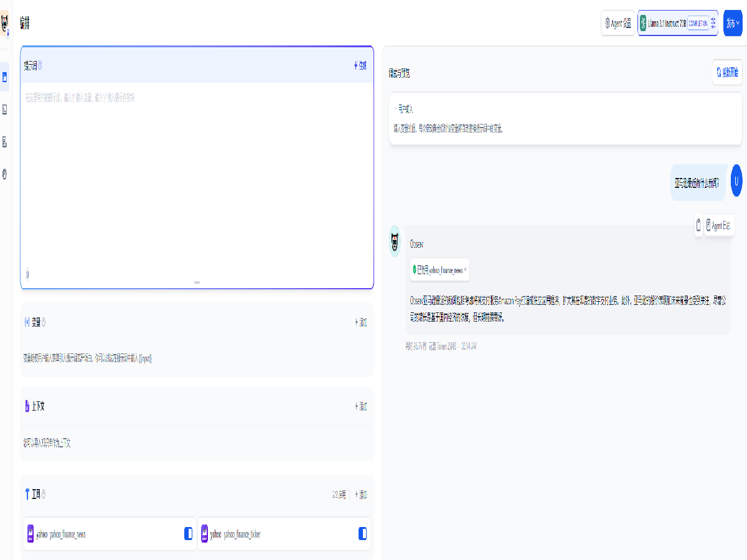
Task: Open the Llama 3.1 Instruct 70B model selector
Action: coord(677,23)
